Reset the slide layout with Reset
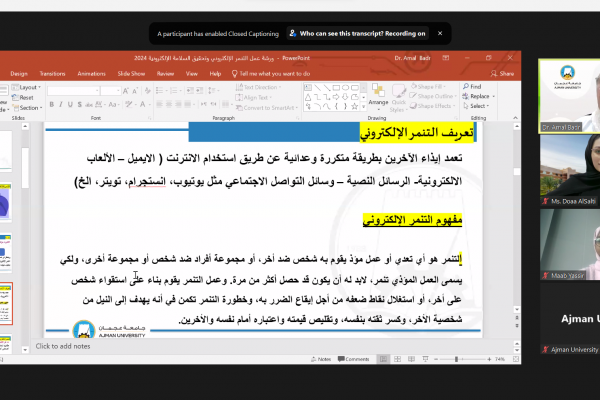The width and height of the screenshot is (600, 400). (x=27, y=97)
